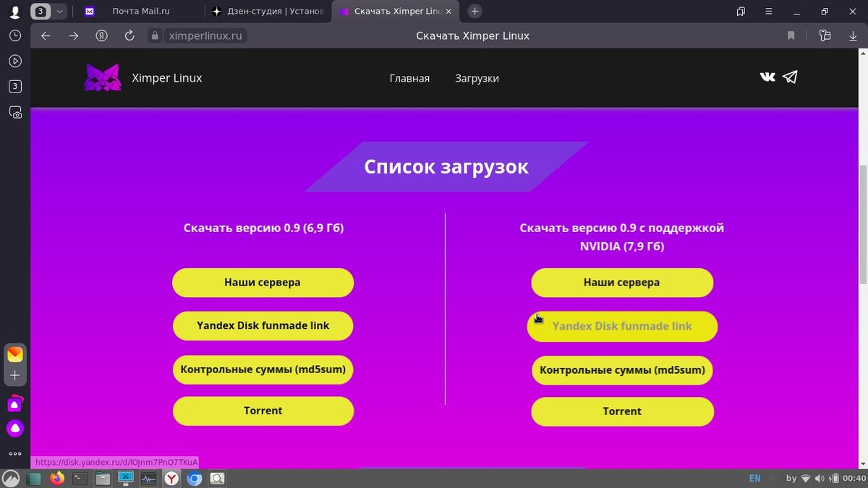Open the terminal from the taskbar
This screenshot has height=488, width=868.
(80, 478)
